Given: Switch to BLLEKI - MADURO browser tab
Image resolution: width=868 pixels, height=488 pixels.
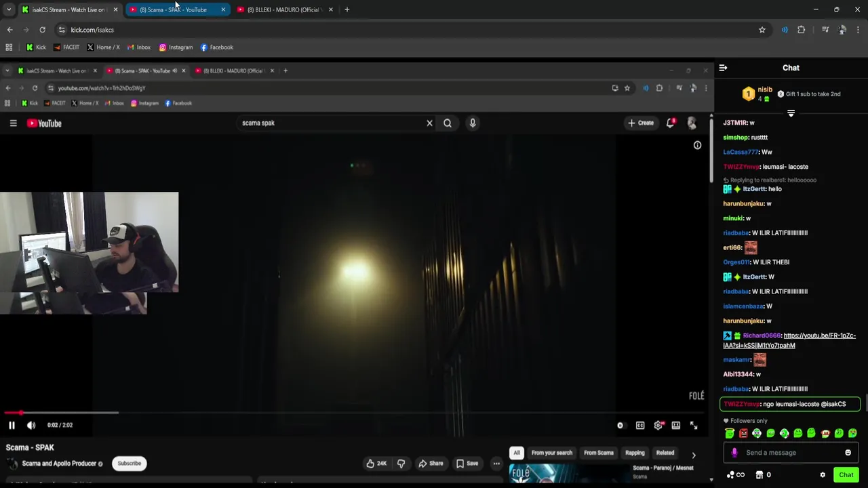Looking at the screenshot, I should pos(285,9).
